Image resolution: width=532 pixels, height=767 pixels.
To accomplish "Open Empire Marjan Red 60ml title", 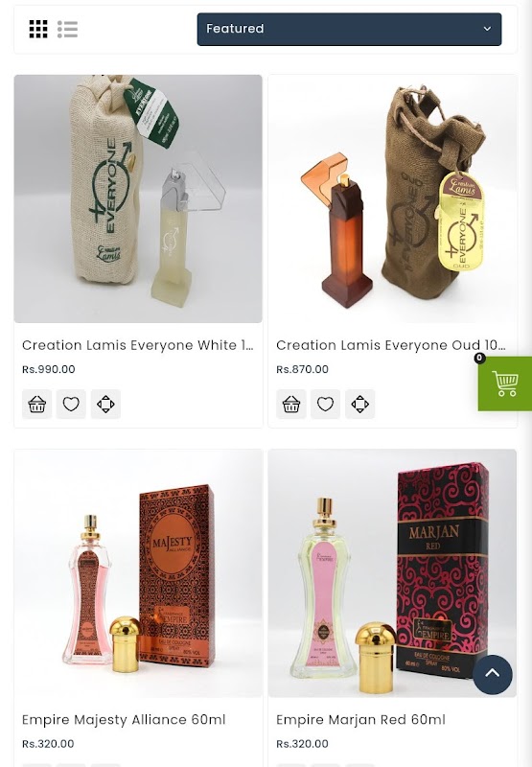I will point(360,720).
